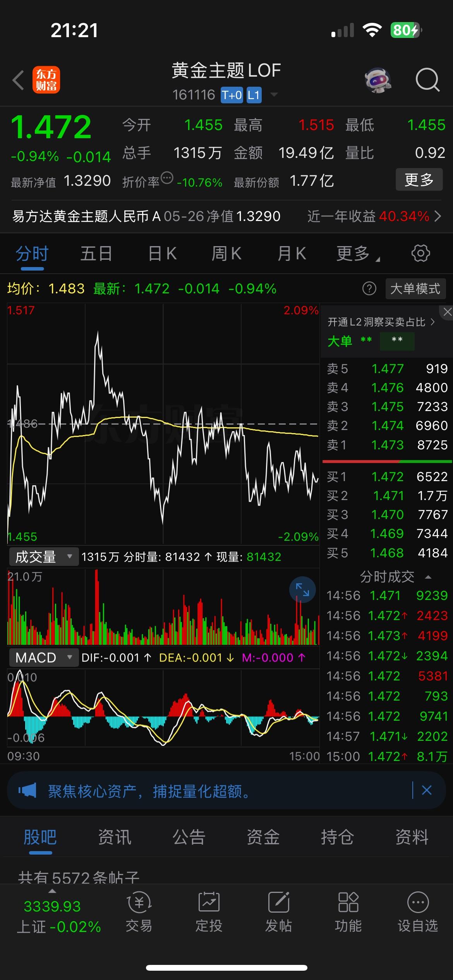
Task: Tap the MACD indicator chart
Action: 163,708
